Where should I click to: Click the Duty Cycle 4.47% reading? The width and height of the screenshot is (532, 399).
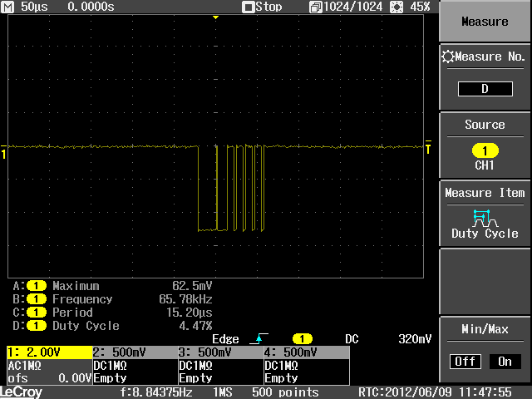pyautogui.click(x=196, y=326)
